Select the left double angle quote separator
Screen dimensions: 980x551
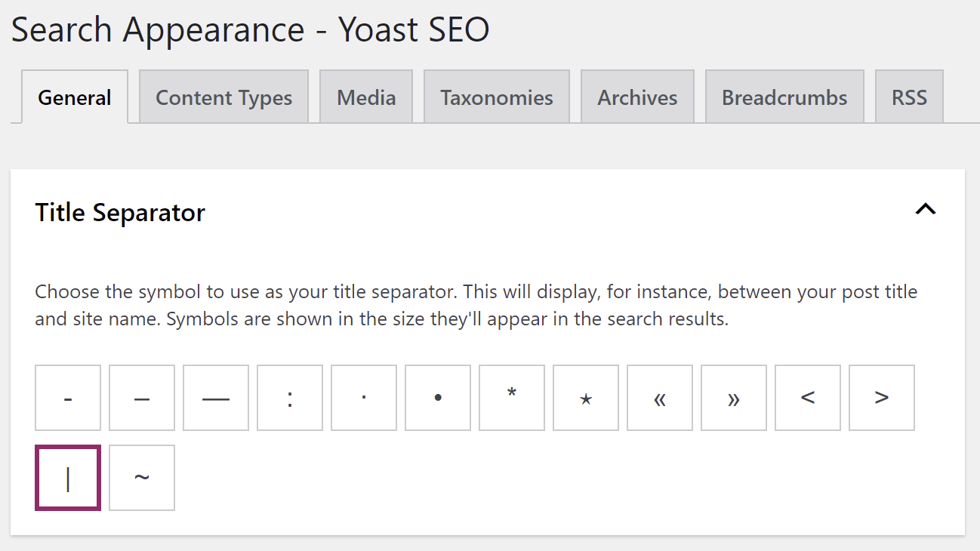pyautogui.click(x=660, y=398)
